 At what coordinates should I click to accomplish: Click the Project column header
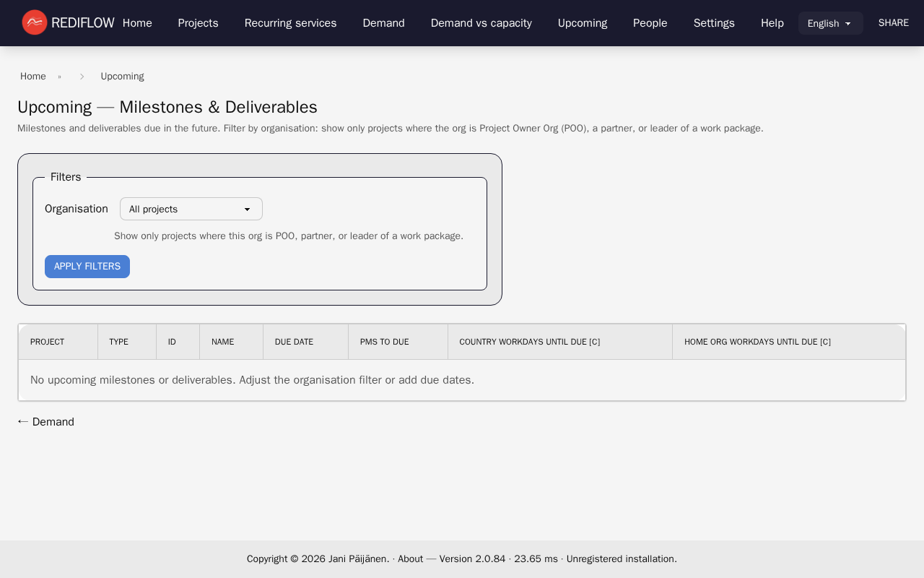tap(47, 342)
